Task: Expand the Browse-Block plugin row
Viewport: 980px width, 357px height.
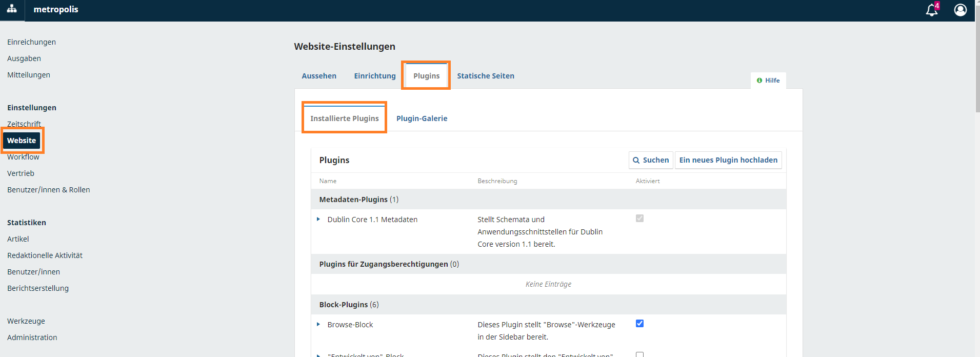Action: [318, 325]
